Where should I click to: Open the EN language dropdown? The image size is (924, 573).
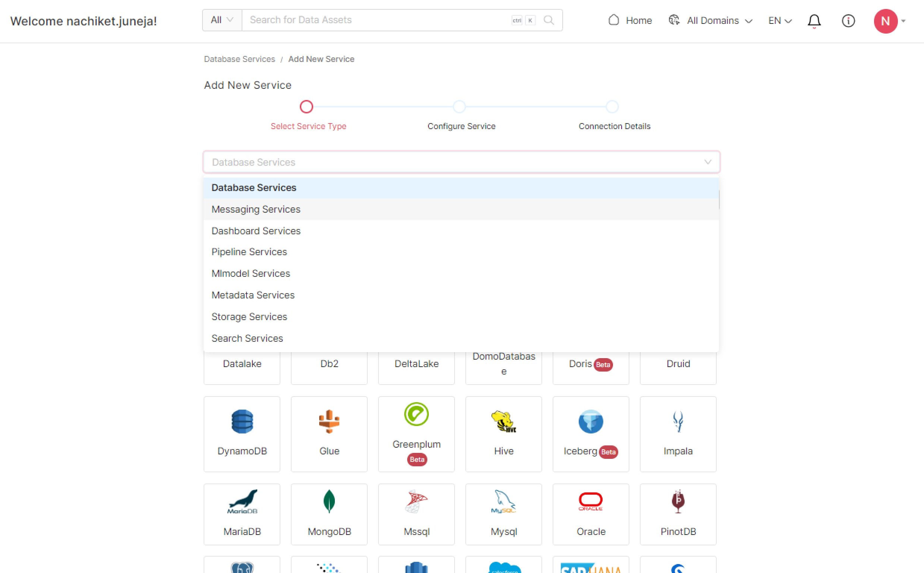click(780, 21)
